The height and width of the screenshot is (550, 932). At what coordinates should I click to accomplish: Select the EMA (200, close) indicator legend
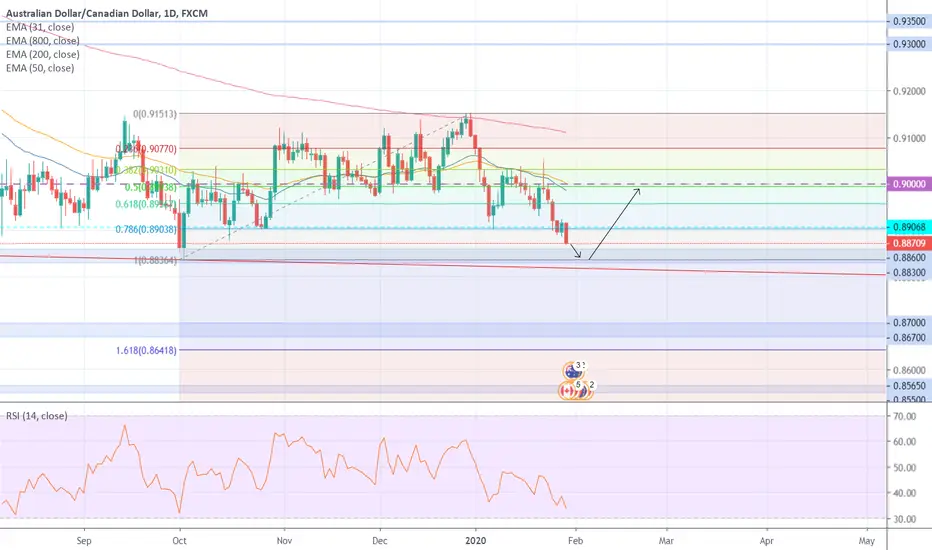[x=42, y=55]
